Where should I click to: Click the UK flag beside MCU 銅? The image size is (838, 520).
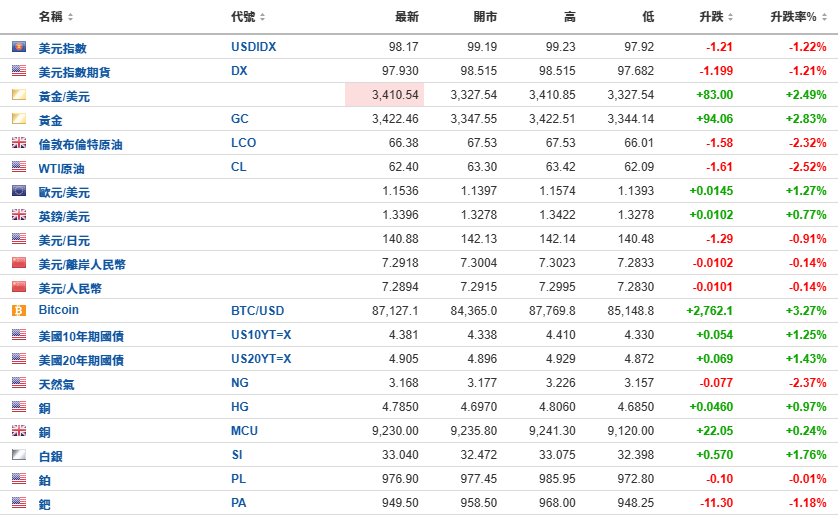[x=18, y=431]
